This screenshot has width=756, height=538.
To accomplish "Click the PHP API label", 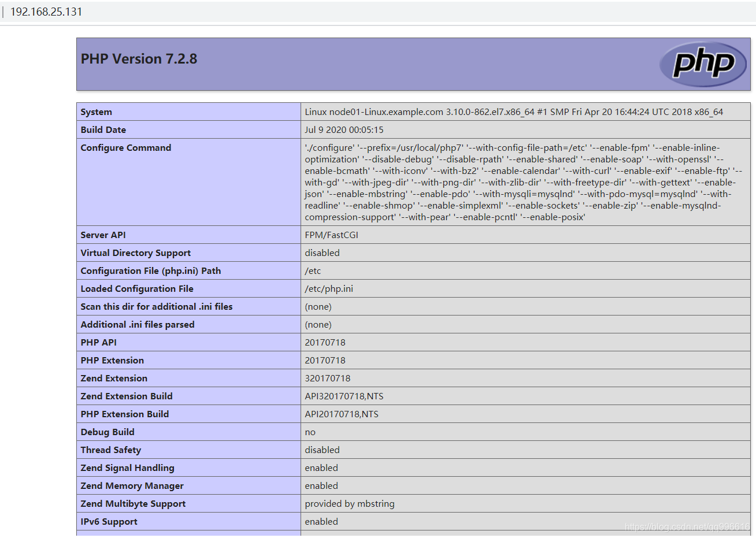I will point(99,343).
